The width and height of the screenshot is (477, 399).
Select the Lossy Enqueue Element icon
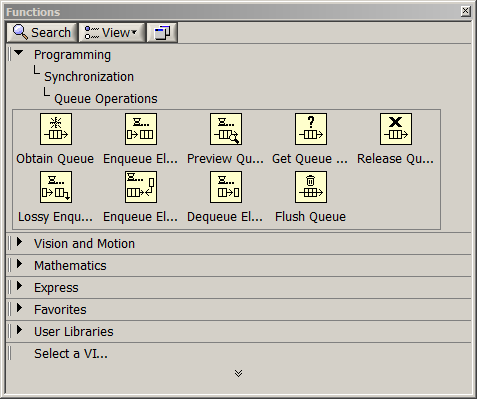(x=56, y=187)
